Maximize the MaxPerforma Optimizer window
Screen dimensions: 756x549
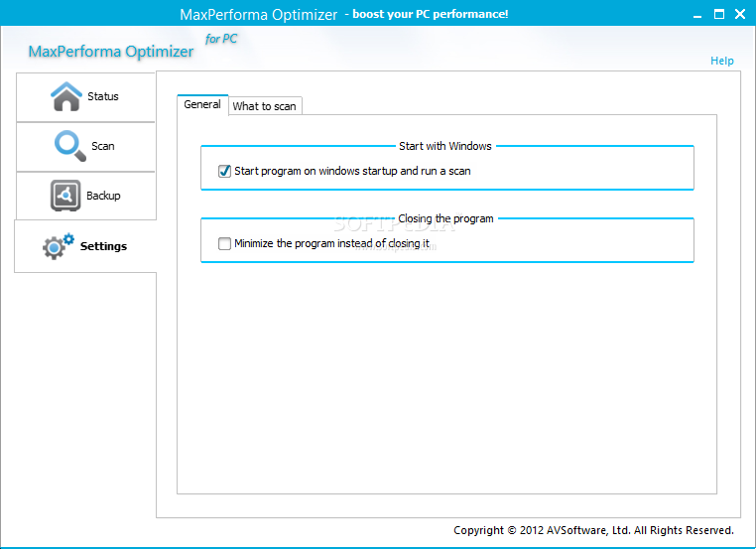tap(719, 14)
